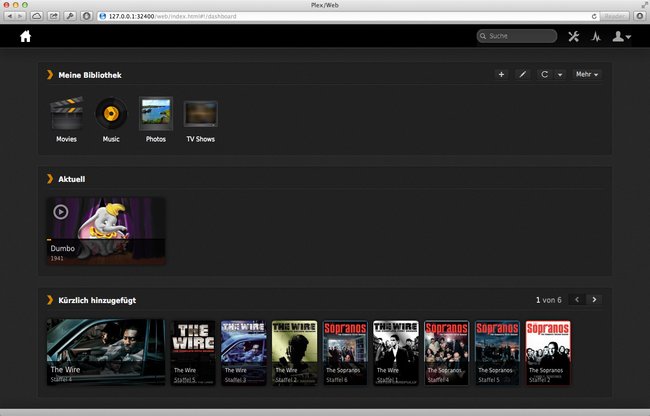650x416 pixels.
Task: Click the circular toolbar icon beside Reader
Action: (640, 16)
